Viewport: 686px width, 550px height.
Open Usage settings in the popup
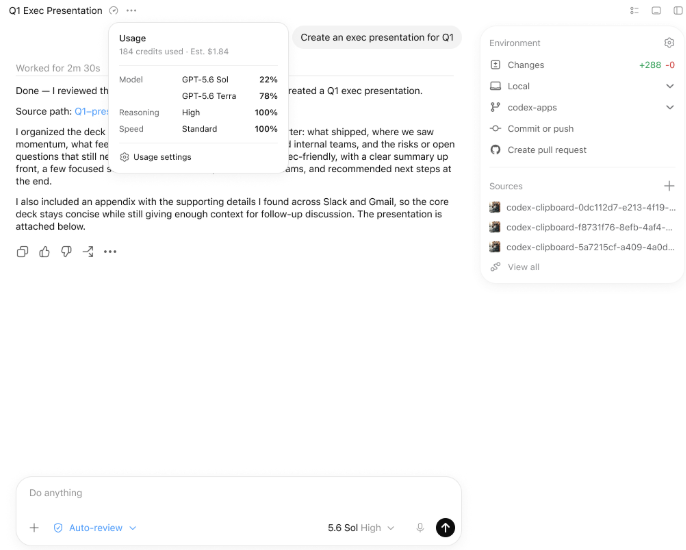pos(156,157)
